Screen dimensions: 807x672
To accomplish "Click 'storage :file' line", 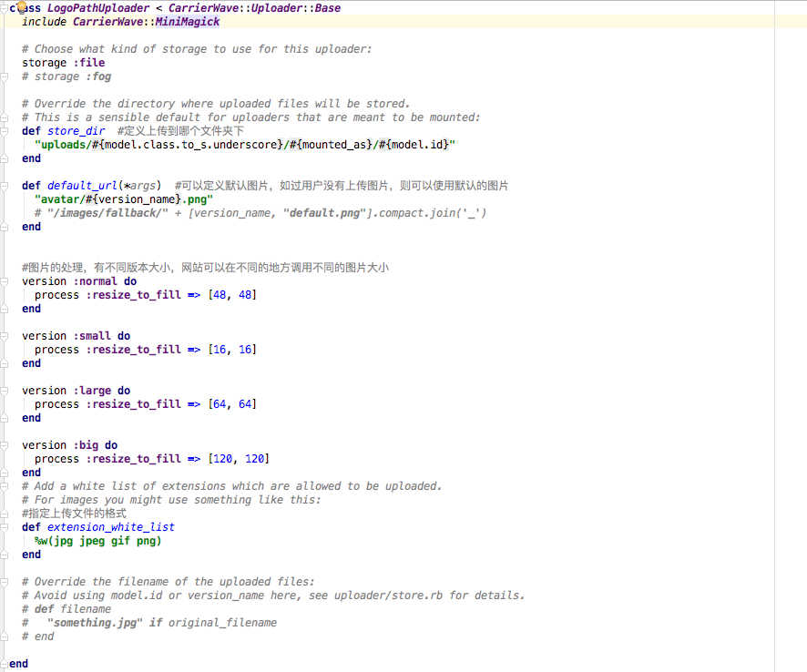I will [x=64, y=63].
